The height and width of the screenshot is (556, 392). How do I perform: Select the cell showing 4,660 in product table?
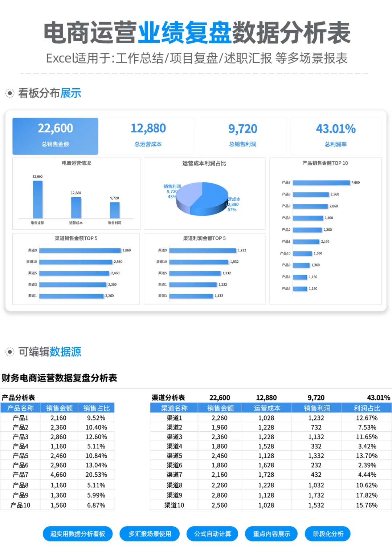pyautogui.click(x=58, y=475)
